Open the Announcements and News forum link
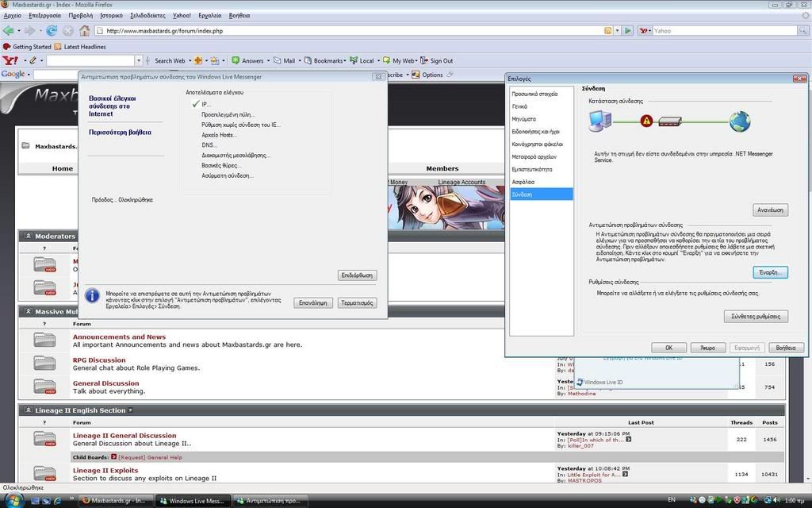This screenshot has width=812, height=508. click(x=119, y=337)
